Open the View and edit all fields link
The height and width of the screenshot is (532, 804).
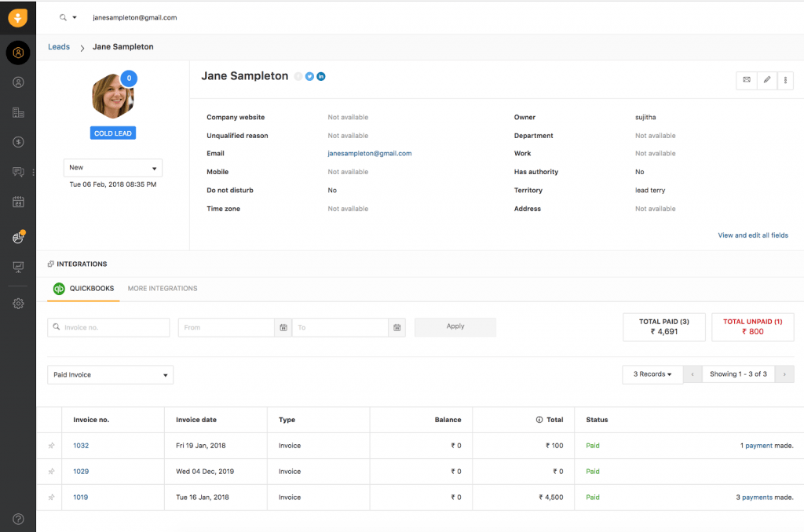coord(753,235)
